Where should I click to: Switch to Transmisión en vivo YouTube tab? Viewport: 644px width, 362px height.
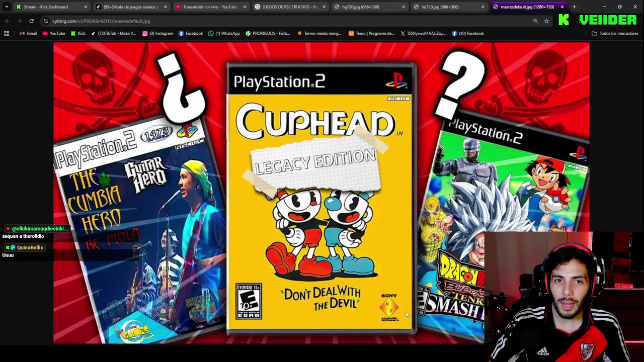[210, 7]
